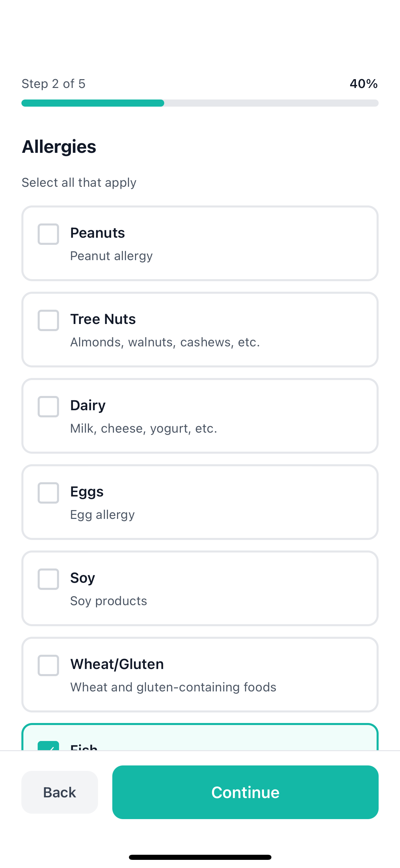
Task: Click "Wheat and gluten-containing foods" description
Action: (173, 687)
